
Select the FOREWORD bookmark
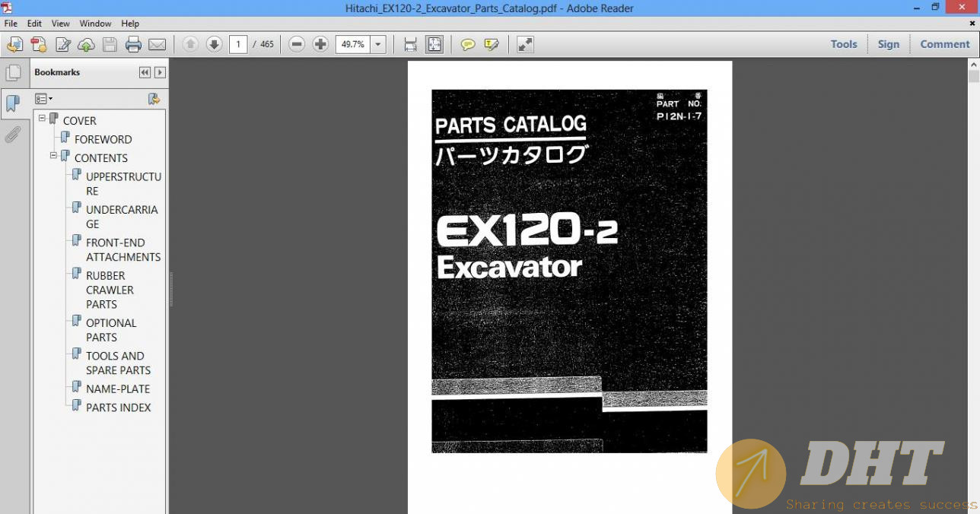click(103, 139)
